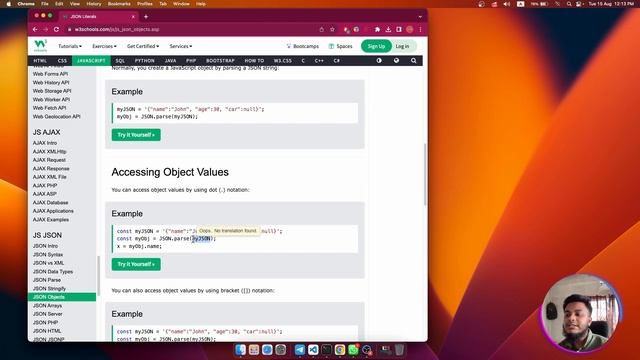The image size is (640, 360).
Task: Open AJAX Database in the sidebar
Action: coord(50,202)
